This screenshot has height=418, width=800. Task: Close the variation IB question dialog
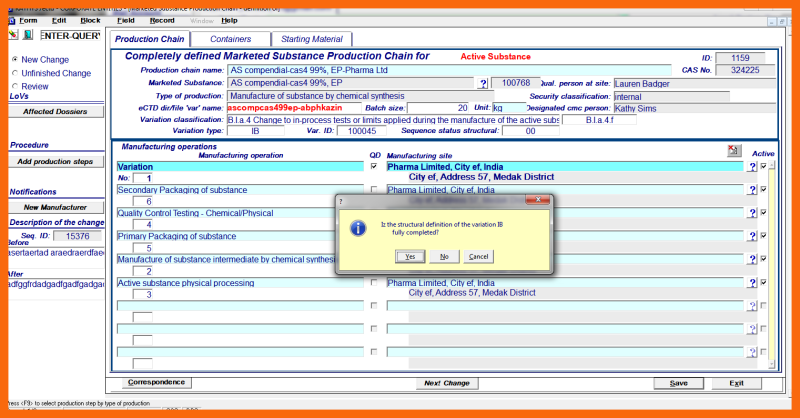click(x=538, y=200)
